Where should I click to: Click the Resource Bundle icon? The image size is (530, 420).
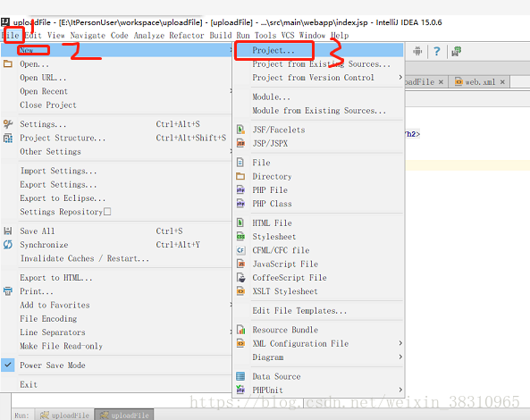click(240, 330)
